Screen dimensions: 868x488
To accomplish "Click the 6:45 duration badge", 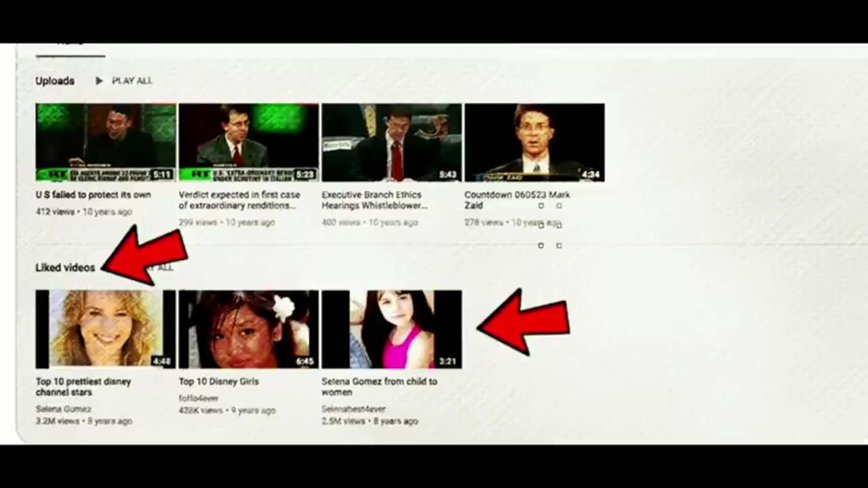I will 305,362.
